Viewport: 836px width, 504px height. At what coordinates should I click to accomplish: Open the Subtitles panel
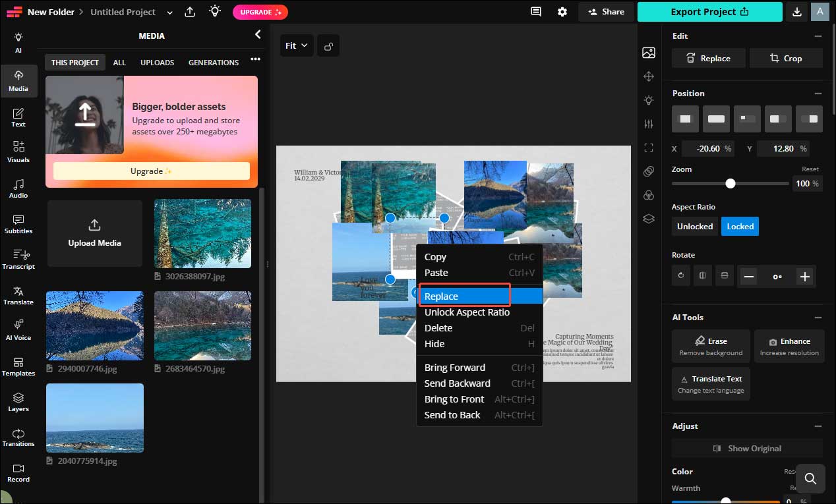pyautogui.click(x=19, y=224)
